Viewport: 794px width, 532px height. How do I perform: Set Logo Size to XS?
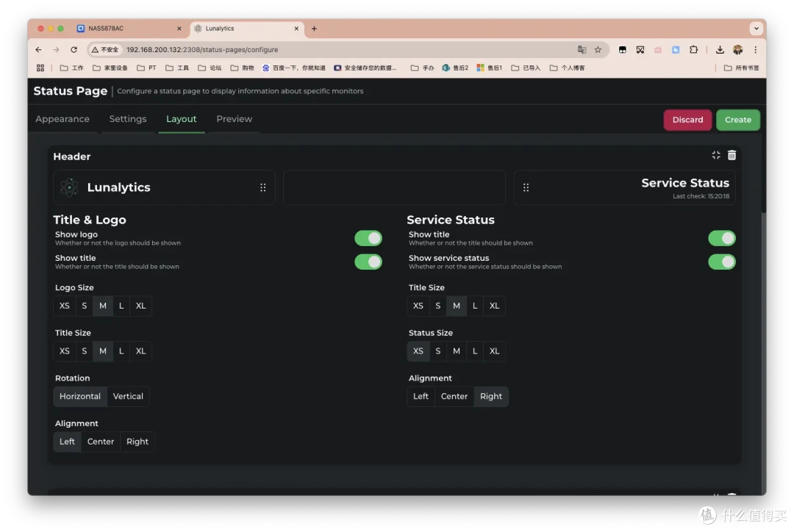pos(64,306)
